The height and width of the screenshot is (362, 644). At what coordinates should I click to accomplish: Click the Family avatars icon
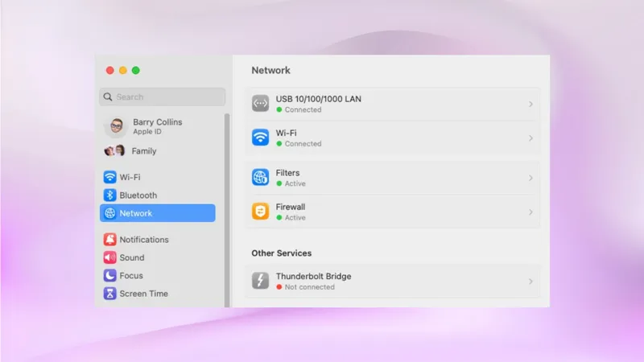point(114,150)
